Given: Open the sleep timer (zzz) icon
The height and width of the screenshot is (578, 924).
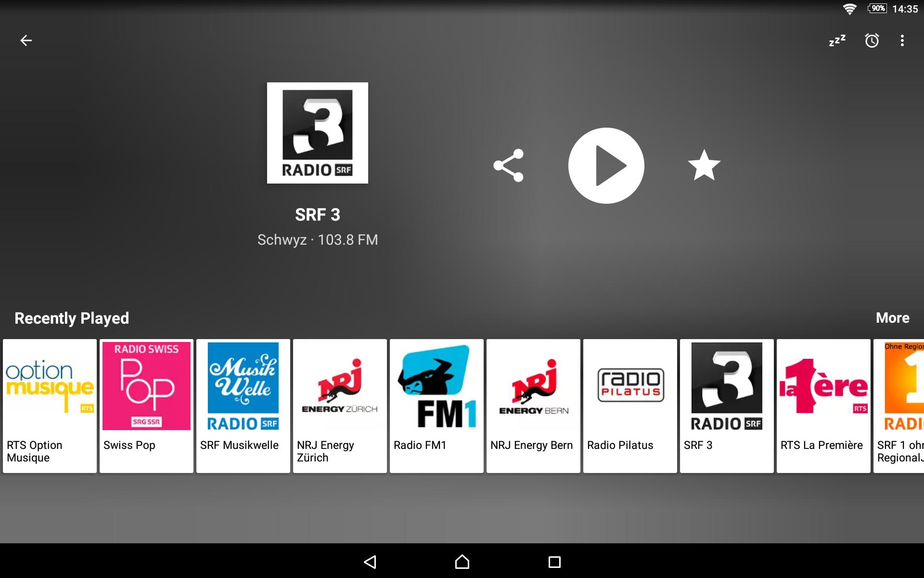Looking at the screenshot, I should point(837,40).
